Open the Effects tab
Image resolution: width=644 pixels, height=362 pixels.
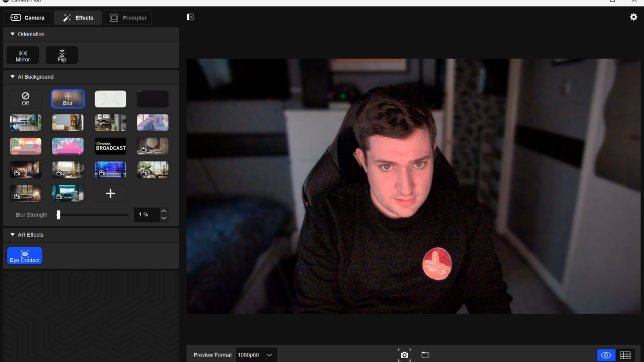tap(78, 18)
